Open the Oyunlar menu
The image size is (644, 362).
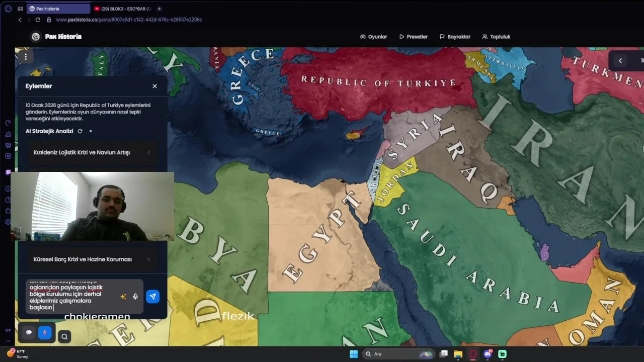pyautogui.click(x=374, y=37)
